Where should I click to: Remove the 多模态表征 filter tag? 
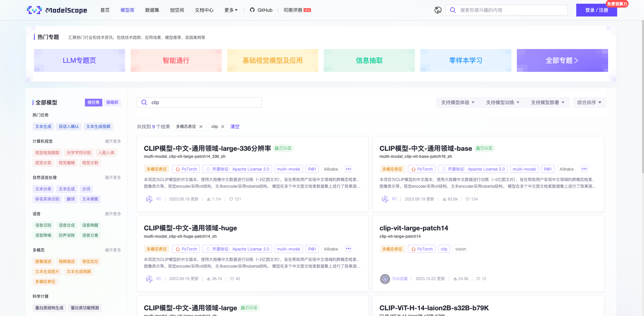(x=201, y=127)
